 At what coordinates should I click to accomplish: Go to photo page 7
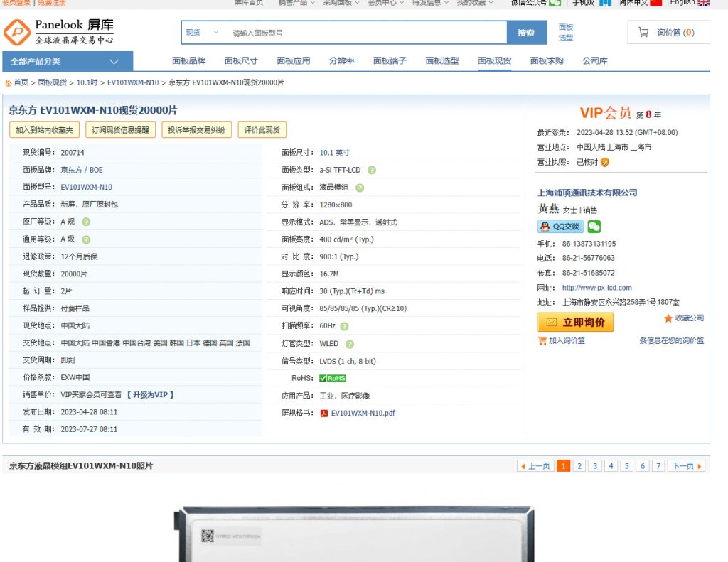click(658, 466)
